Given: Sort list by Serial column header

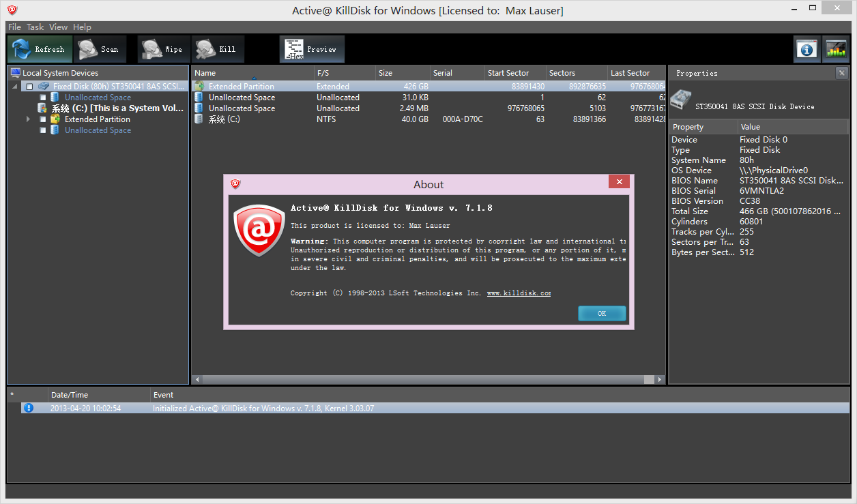Looking at the screenshot, I should 457,73.
